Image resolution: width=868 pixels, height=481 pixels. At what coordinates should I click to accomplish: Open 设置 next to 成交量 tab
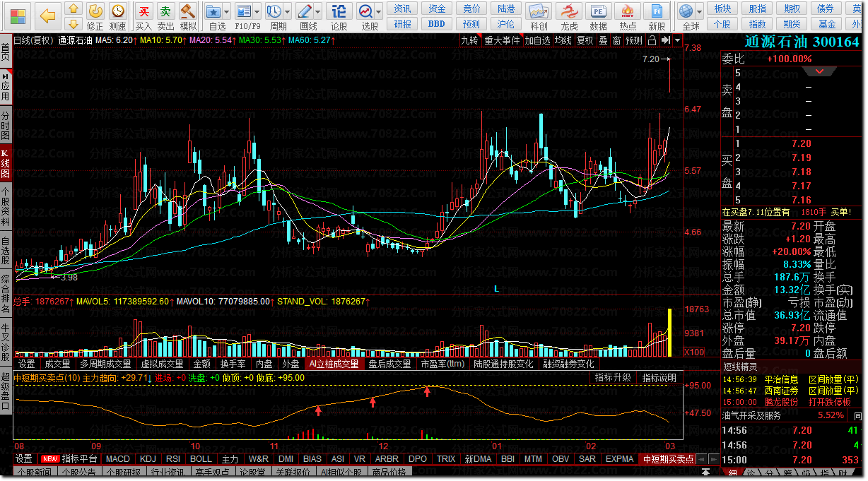click(x=27, y=364)
